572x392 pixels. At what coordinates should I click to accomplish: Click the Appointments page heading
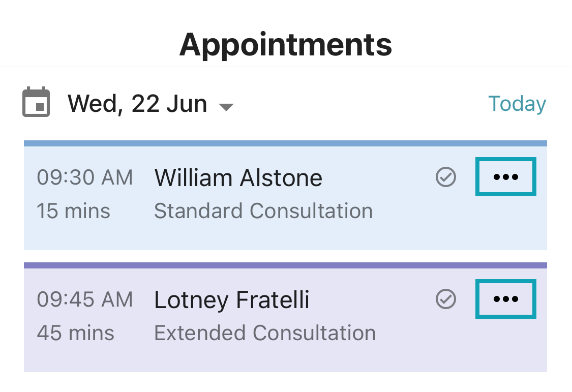pyautogui.click(x=285, y=45)
